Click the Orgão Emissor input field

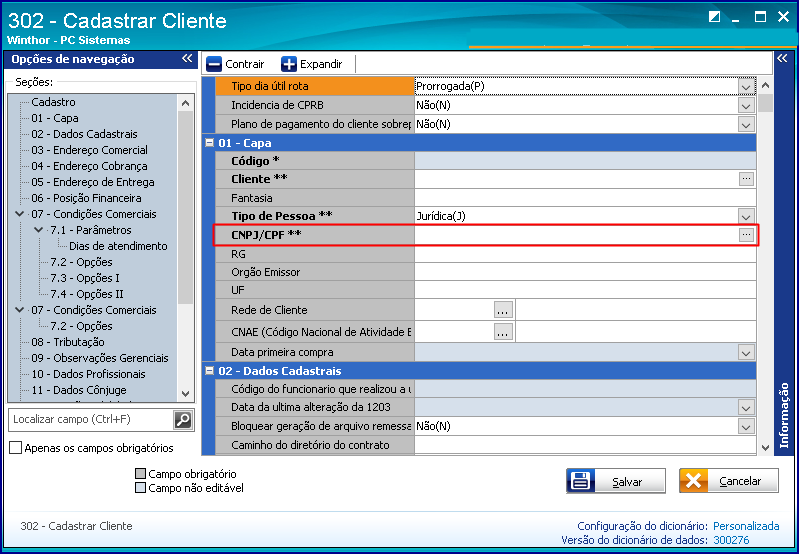(585, 272)
